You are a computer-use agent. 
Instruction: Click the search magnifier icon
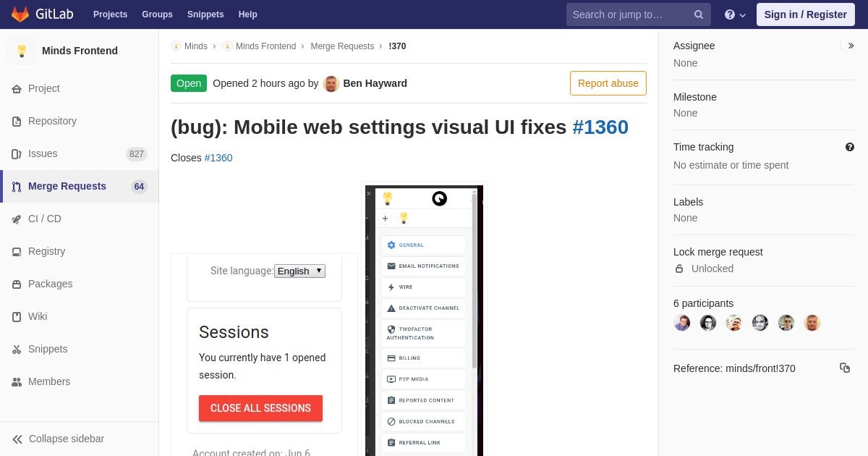698,14
